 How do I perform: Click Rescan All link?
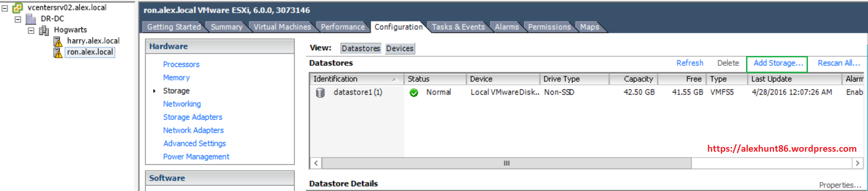[838, 63]
